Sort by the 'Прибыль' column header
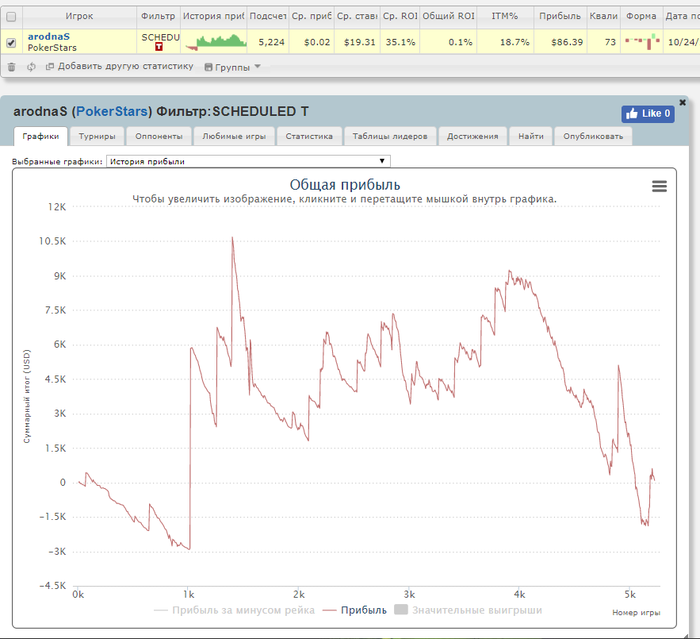This screenshot has width=700, height=639. pyautogui.click(x=560, y=17)
